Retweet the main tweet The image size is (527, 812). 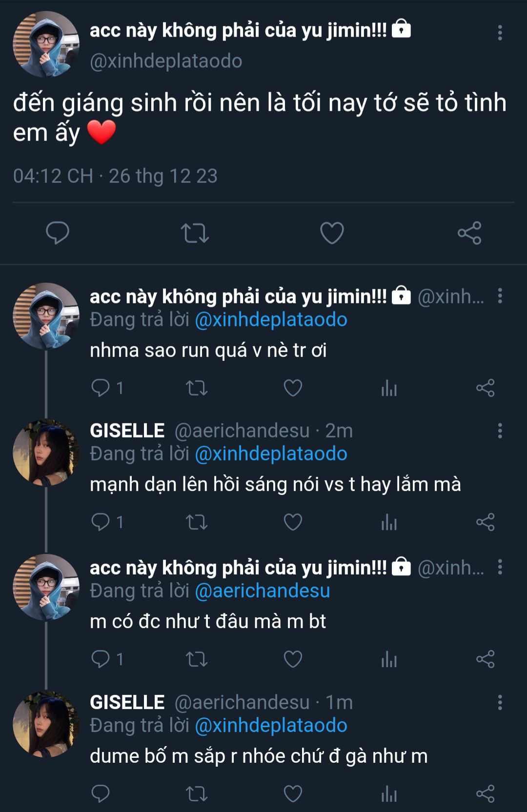(195, 233)
